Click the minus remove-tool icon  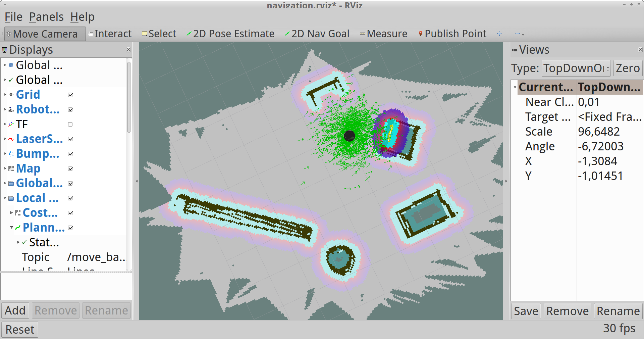pyautogui.click(x=518, y=34)
